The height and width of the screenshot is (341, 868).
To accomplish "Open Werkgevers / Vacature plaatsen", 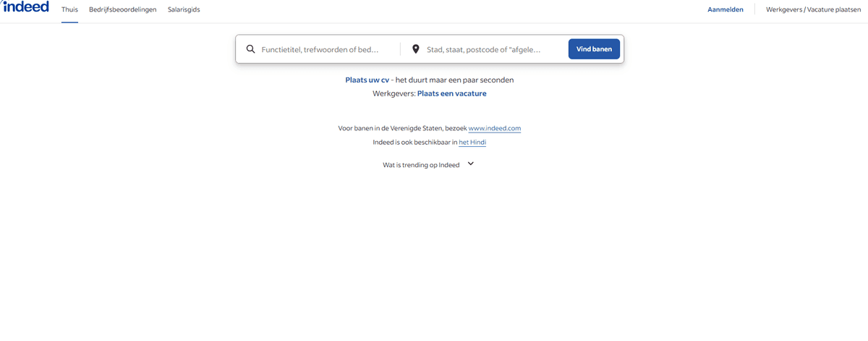I will point(813,9).
